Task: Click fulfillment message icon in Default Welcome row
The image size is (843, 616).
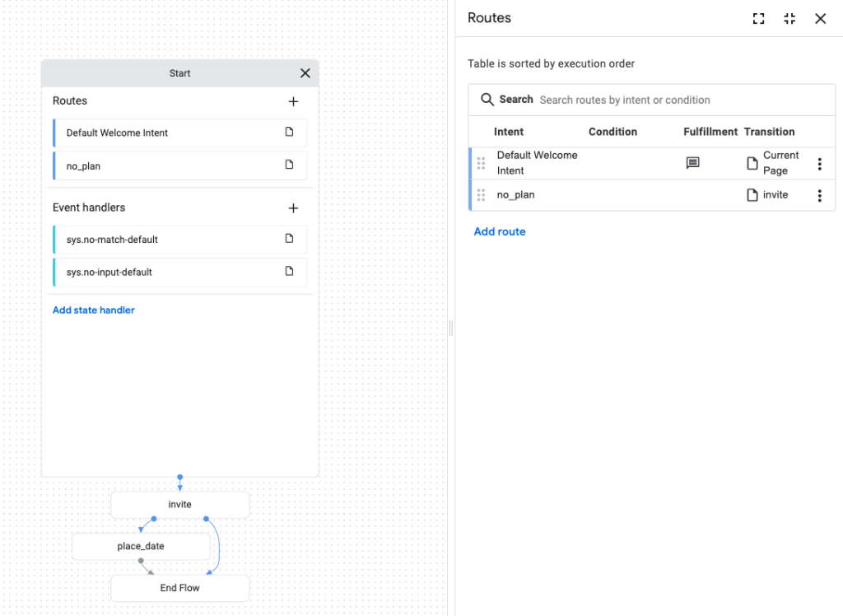Action: [x=693, y=163]
